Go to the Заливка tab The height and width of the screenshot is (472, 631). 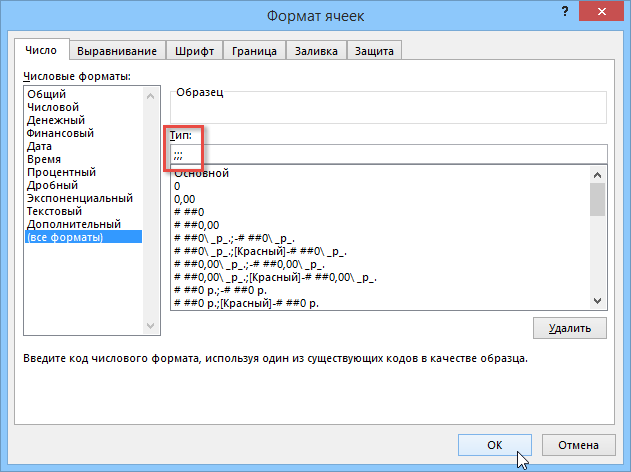[316, 51]
